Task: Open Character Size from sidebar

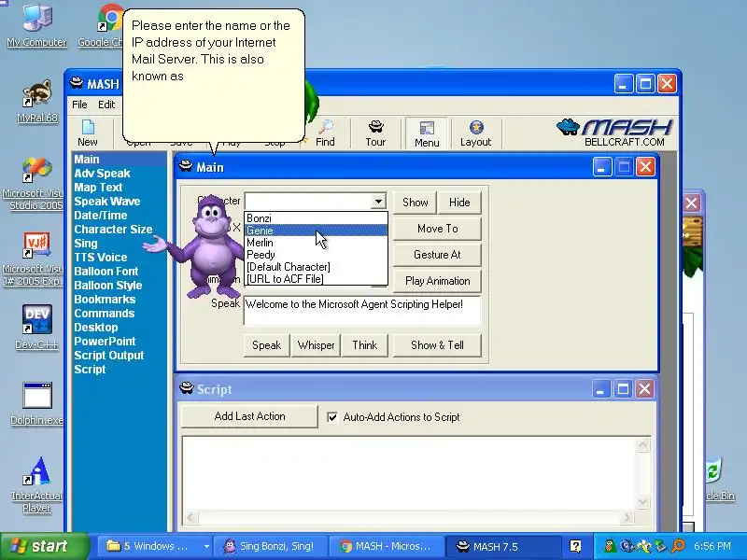Action: (113, 229)
